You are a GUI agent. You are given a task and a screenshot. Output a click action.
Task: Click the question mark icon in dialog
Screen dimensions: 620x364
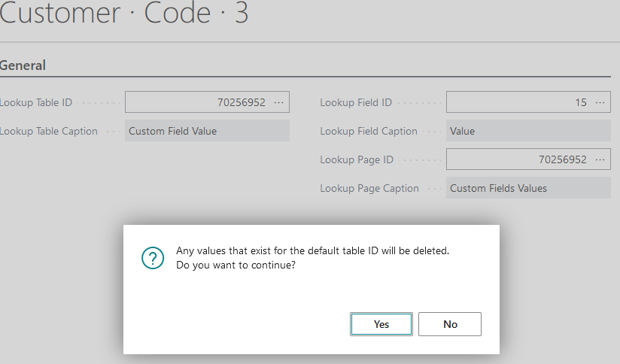click(x=153, y=258)
